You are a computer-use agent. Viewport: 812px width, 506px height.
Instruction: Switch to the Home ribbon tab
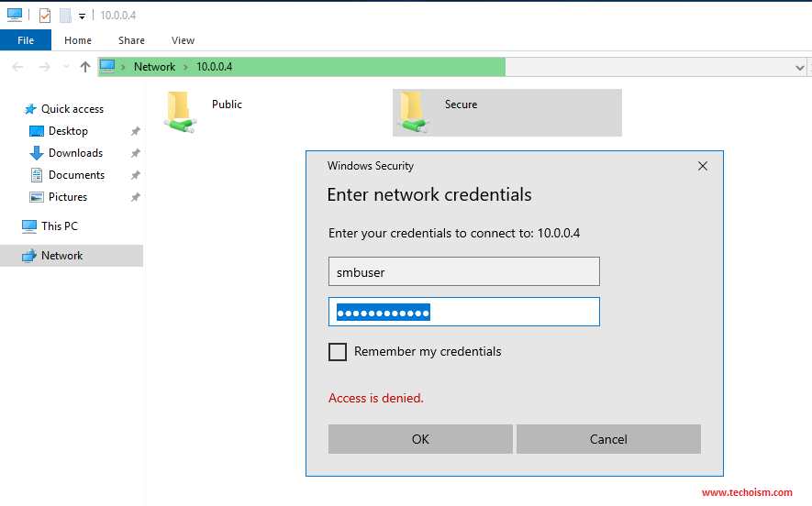coord(78,40)
